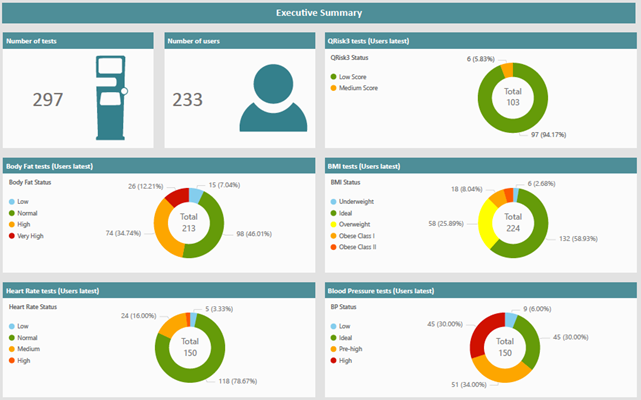641x400 pixels.
Task: Select the Low Score legend dot
Action: tap(333, 77)
